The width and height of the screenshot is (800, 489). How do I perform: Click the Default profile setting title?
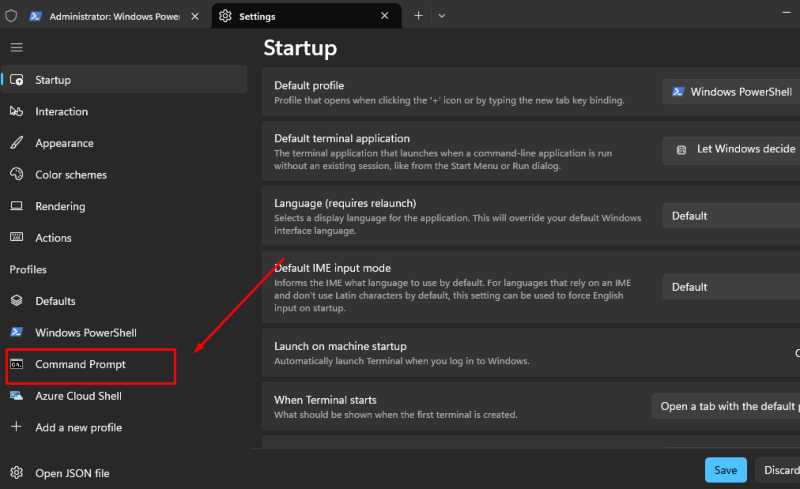(309, 85)
